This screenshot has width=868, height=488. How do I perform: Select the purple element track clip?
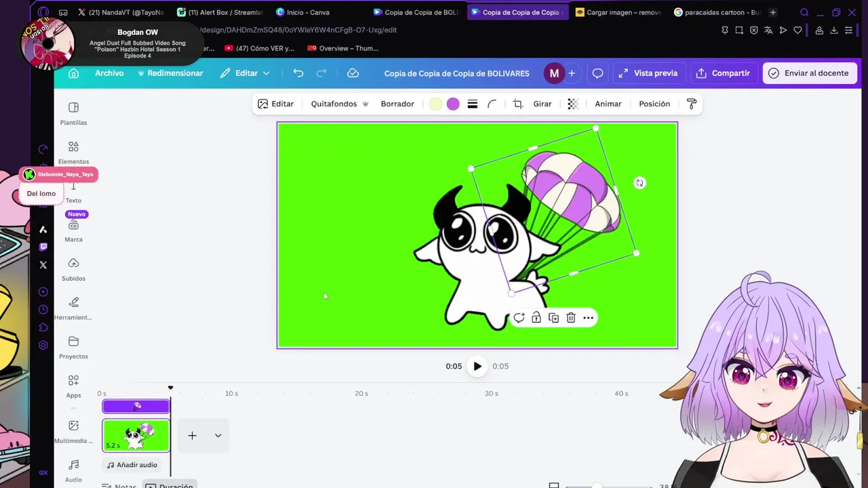136,406
